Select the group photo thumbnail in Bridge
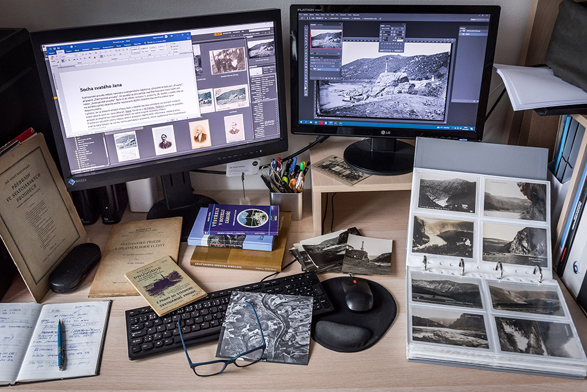This screenshot has height=392, width=587. (x=227, y=60)
